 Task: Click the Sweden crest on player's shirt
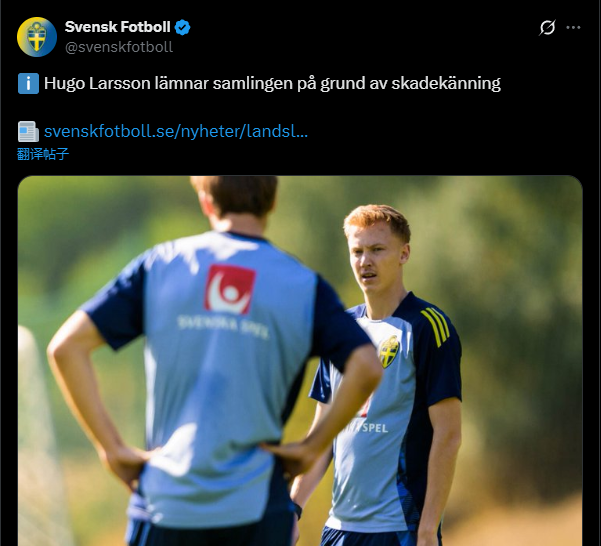coord(389,352)
